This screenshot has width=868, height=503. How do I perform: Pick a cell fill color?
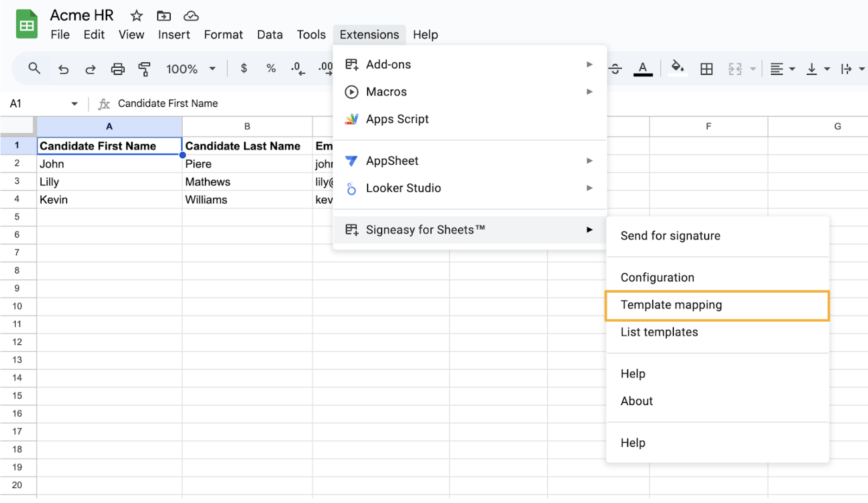(x=677, y=68)
